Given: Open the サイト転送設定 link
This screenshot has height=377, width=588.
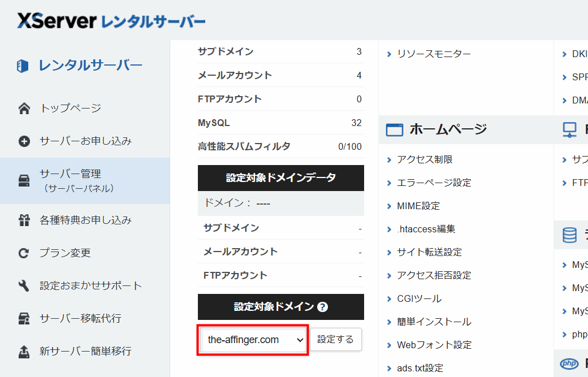Looking at the screenshot, I should pos(429,252).
